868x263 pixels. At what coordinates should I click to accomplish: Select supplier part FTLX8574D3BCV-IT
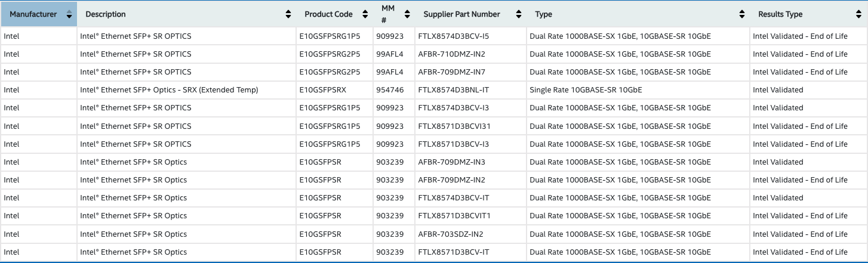(453, 198)
